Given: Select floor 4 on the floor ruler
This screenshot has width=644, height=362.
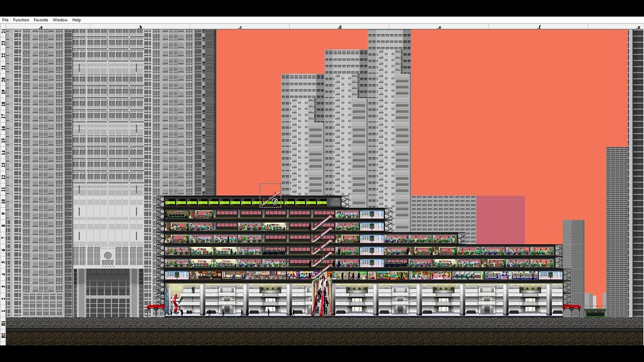Looking at the screenshot, I should click(x=4, y=274).
